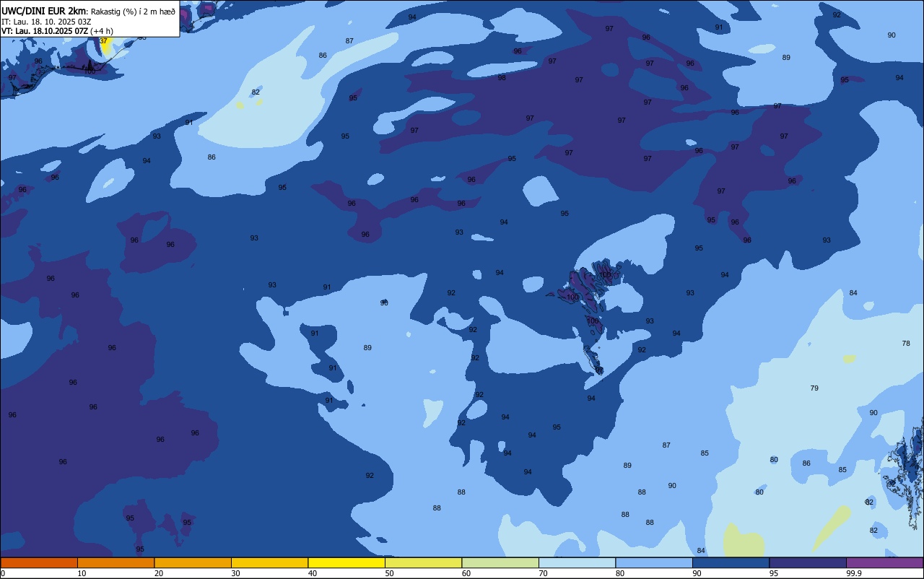Click the "30" tick label on the color scale
The height and width of the screenshot is (579, 924).
[x=235, y=573]
